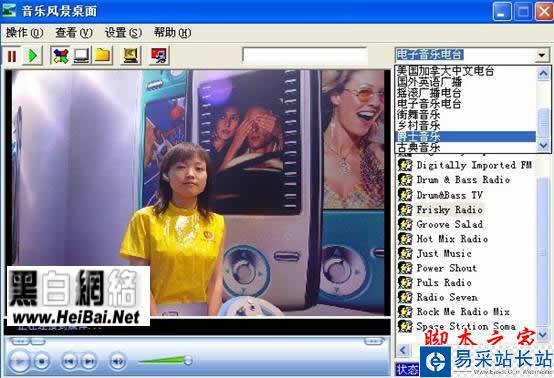Viewport: 554px width, 378px height.
Task: Click the icon beside Groove Salad
Action: (405, 224)
